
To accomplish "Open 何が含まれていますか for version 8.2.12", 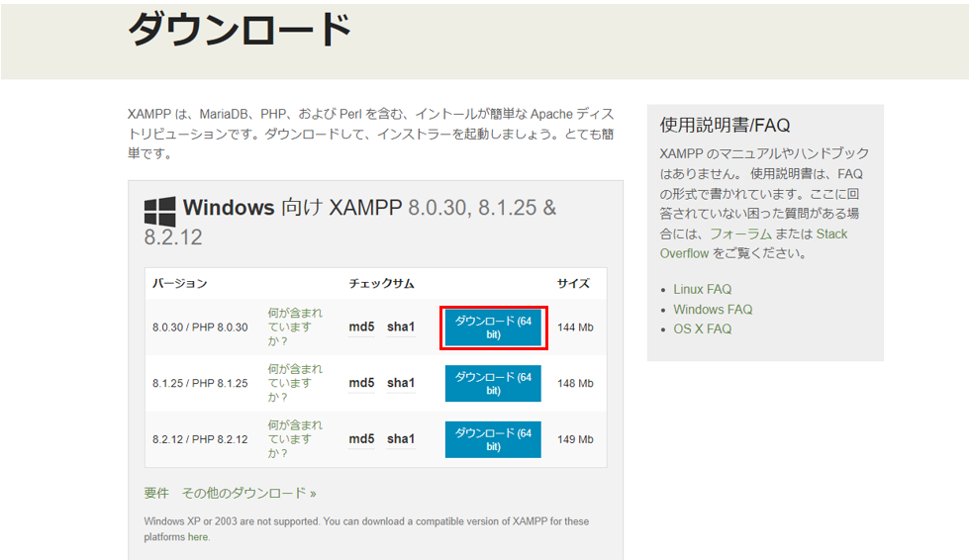I will [x=295, y=438].
